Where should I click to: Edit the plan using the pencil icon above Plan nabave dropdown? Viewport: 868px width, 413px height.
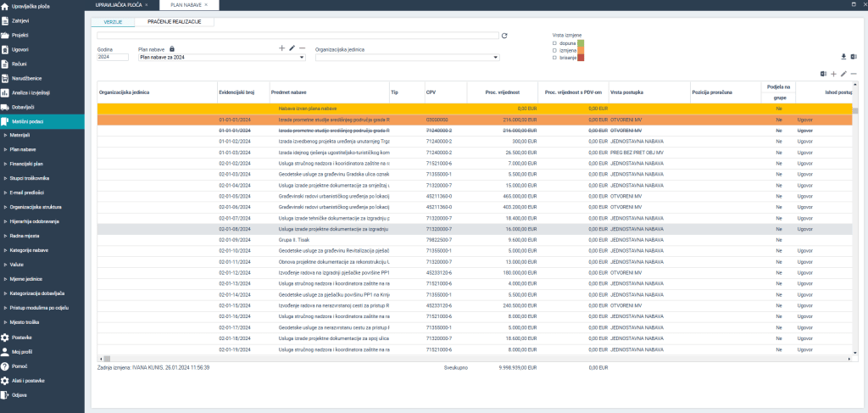pos(292,49)
